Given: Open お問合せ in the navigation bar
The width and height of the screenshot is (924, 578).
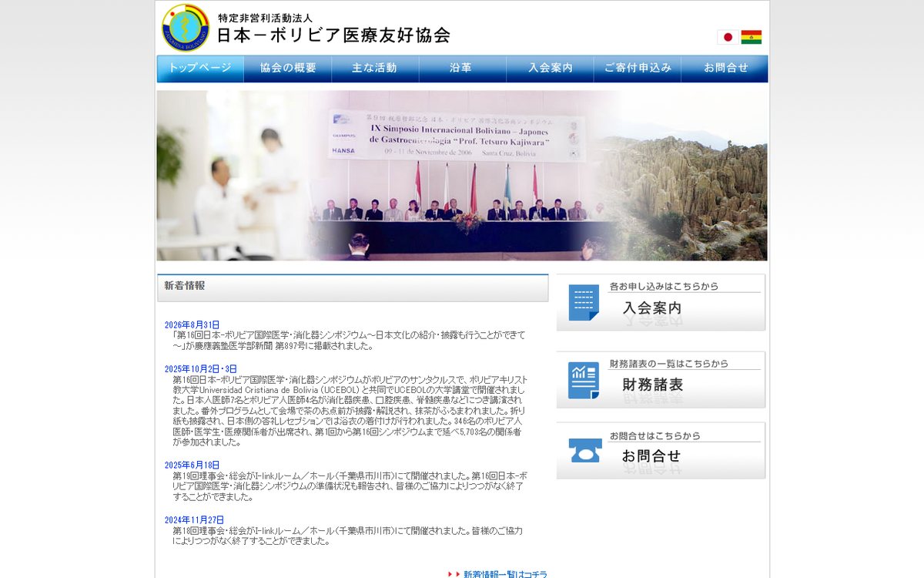Looking at the screenshot, I should pos(725,69).
